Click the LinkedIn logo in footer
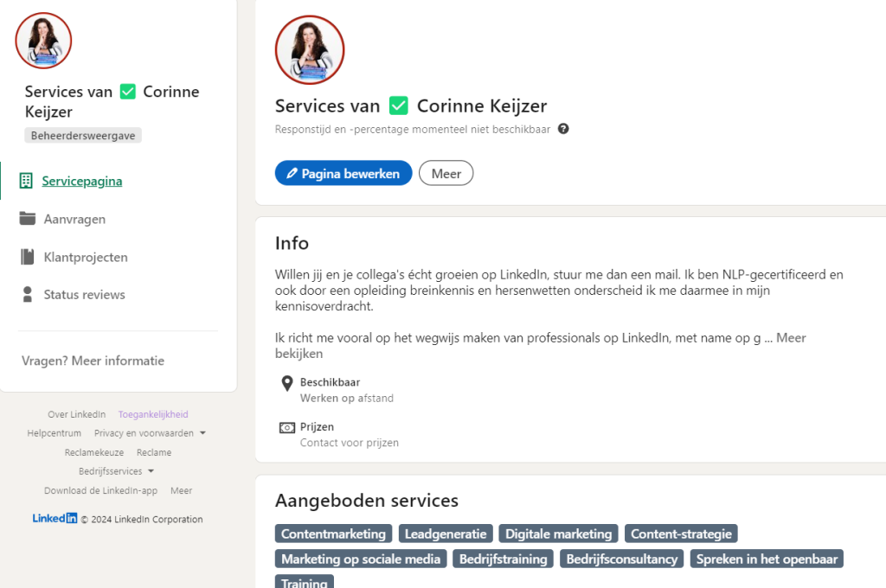This screenshot has height=588, width=886. point(55,518)
